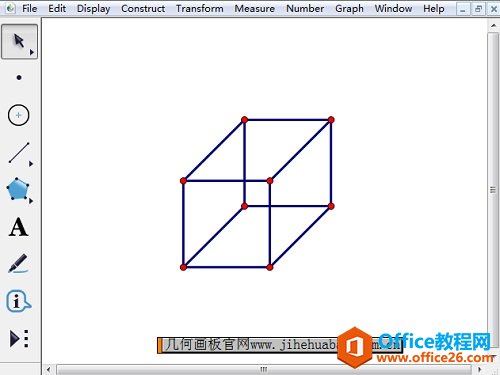Select the Text tool
500x375 pixels.
(18, 227)
